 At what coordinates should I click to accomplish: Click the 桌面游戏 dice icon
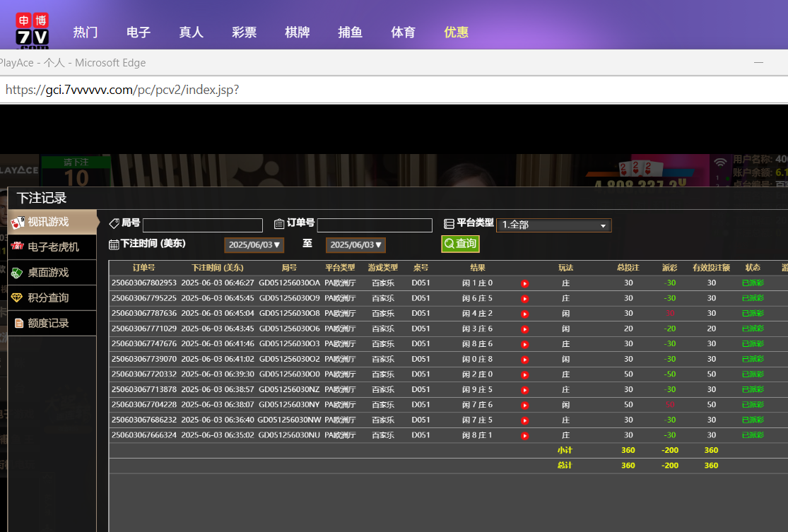(18, 273)
